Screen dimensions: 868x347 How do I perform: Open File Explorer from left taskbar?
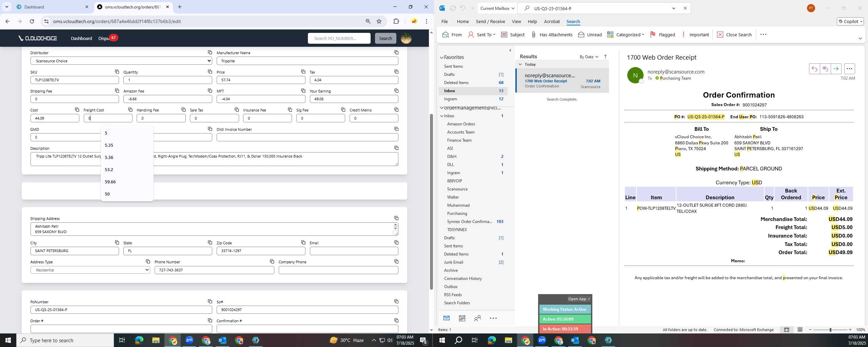point(156,340)
